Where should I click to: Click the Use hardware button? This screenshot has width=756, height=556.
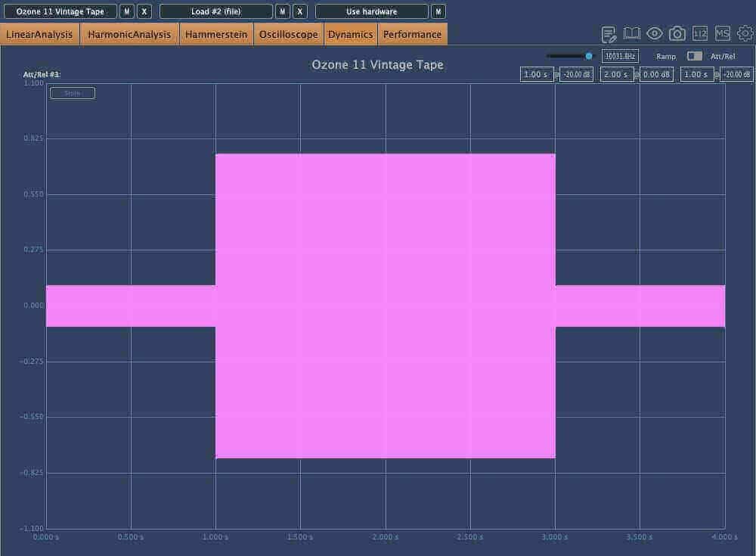pos(372,11)
